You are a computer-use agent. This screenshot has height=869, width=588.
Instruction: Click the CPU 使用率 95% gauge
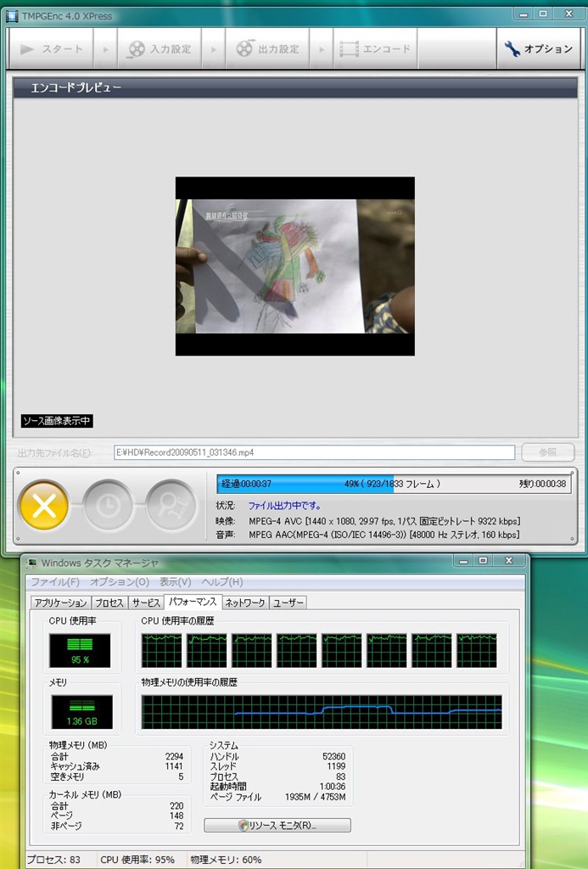80,651
